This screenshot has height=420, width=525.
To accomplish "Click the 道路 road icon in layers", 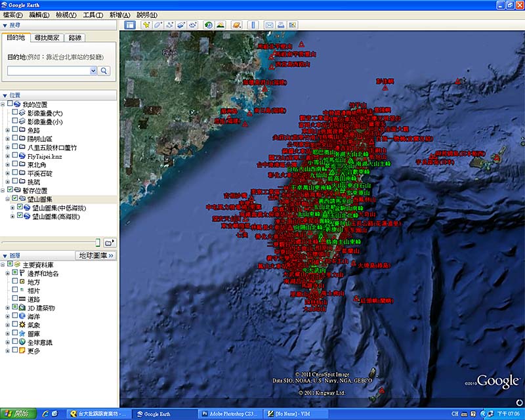I will coord(22,299).
